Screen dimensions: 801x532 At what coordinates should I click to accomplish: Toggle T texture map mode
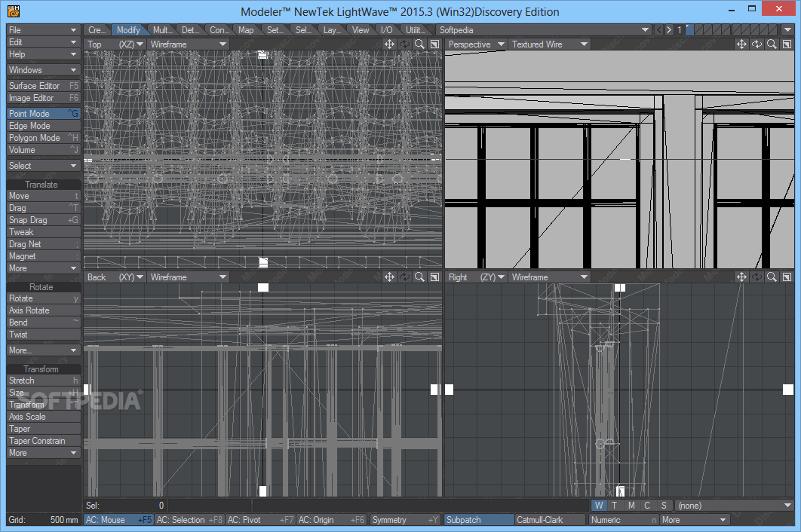click(x=615, y=506)
